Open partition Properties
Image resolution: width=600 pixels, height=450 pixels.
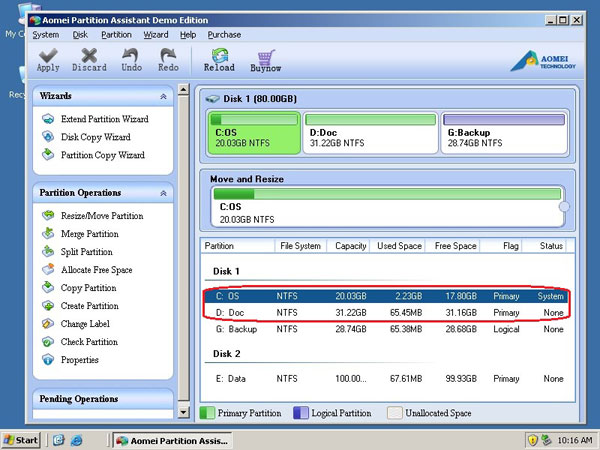(80, 360)
